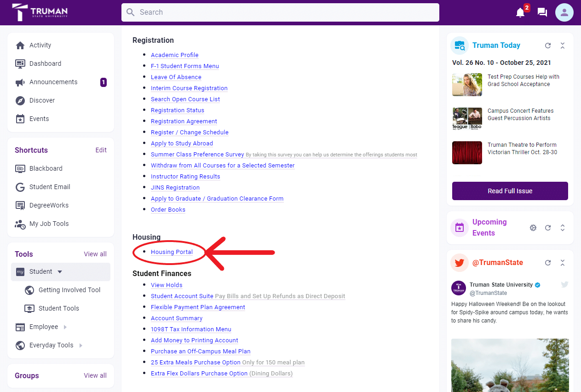Screen dimensions: 581x392
Task: Click the Student Email Google icon
Action: [20, 187]
